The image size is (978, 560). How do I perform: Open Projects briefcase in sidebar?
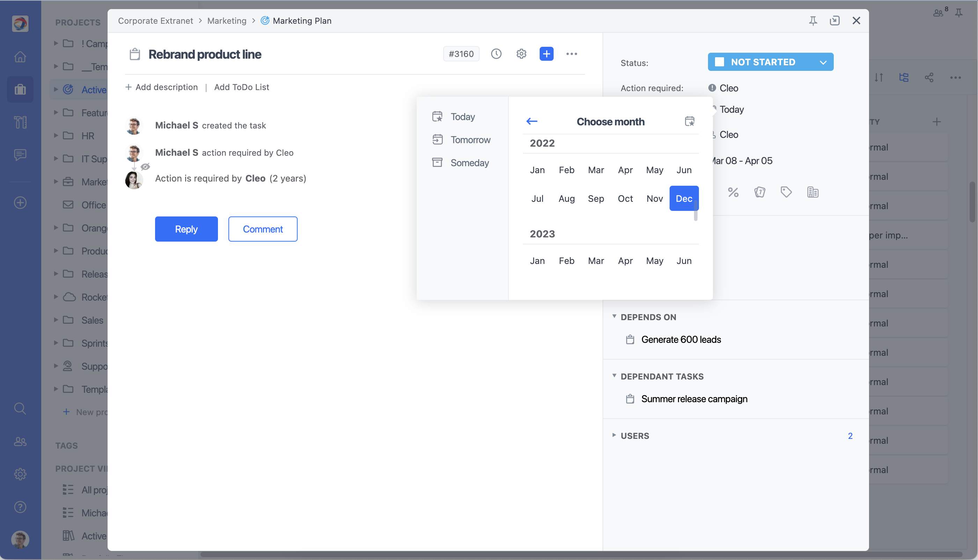[x=20, y=89]
